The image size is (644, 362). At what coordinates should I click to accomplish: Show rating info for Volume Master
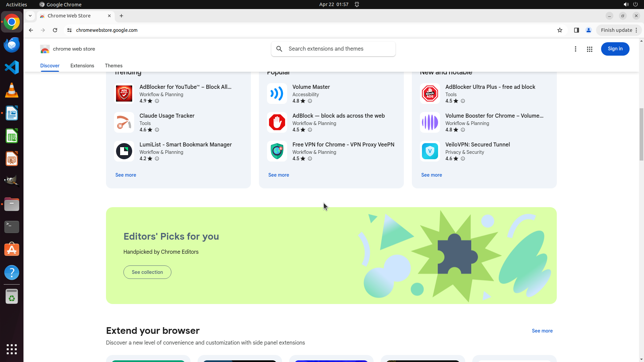coord(310,101)
